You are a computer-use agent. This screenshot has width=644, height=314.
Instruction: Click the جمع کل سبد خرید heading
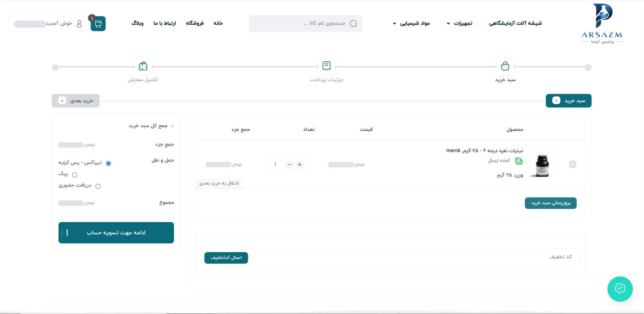tap(148, 126)
